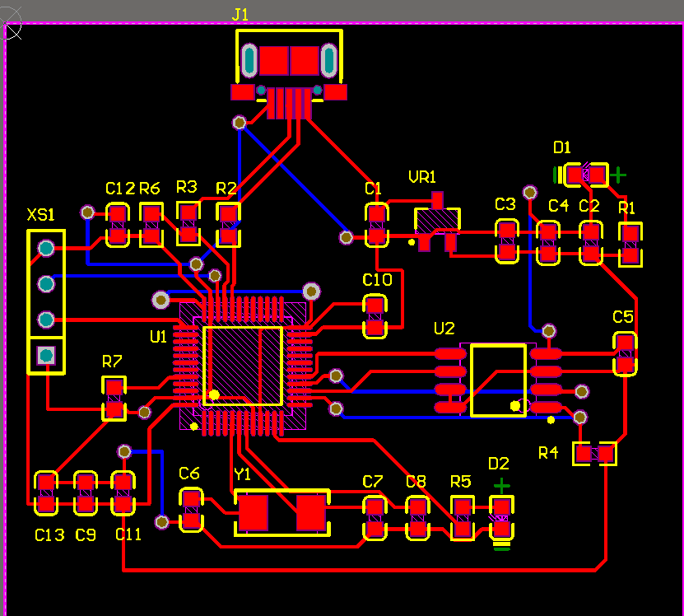This screenshot has width=684, height=616.
Task: Select resistor R1 on the right edge
Action: point(629,243)
